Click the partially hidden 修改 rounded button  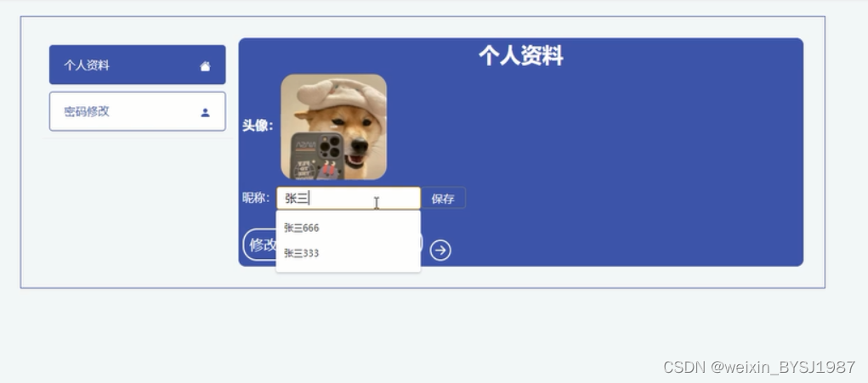(259, 245)
